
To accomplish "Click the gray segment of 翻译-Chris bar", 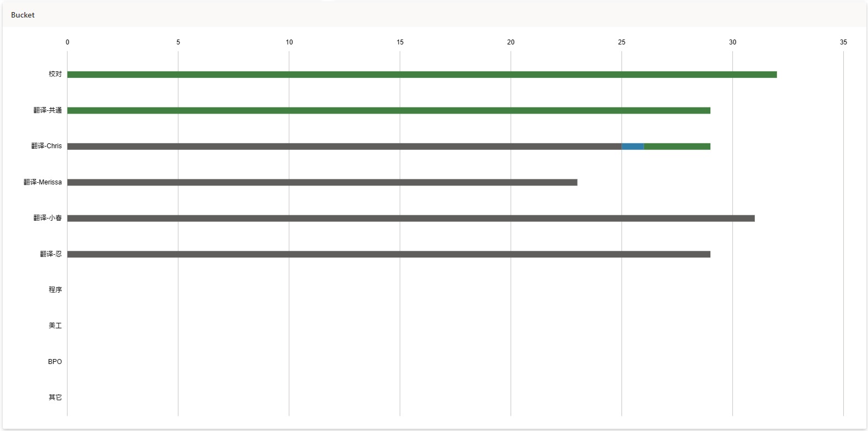I will (x=344, y=147).
